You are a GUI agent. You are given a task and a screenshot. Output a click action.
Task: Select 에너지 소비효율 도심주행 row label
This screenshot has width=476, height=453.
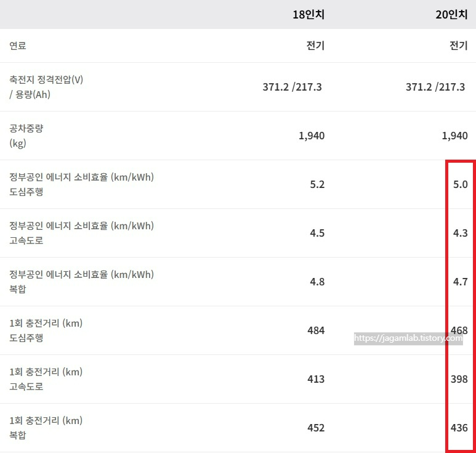pyautogui.click(x=82, y=184)
